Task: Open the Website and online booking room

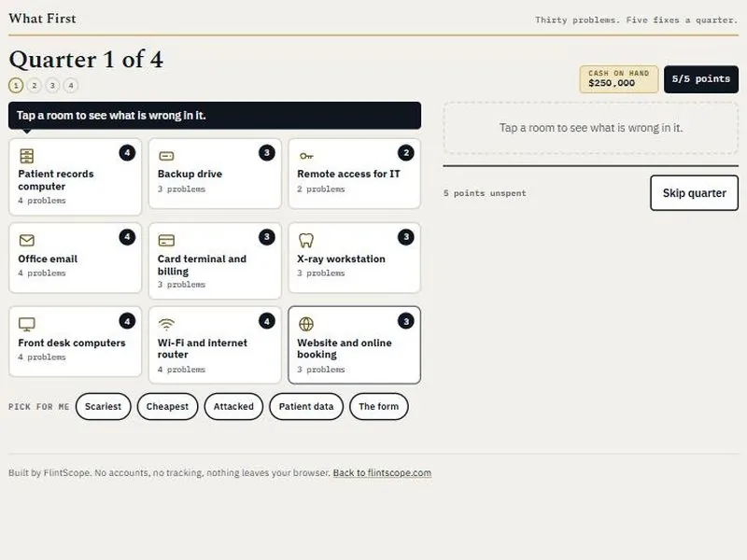Action: tap(355, 345)
